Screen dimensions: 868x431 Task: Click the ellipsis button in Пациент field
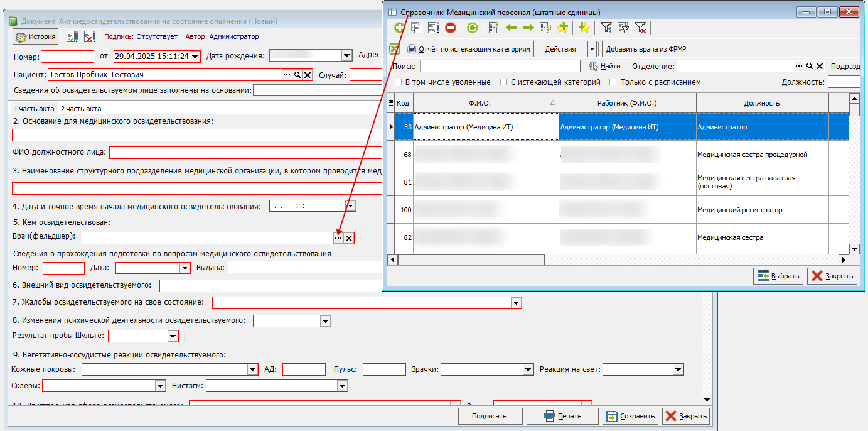click(x=287, y=75)
